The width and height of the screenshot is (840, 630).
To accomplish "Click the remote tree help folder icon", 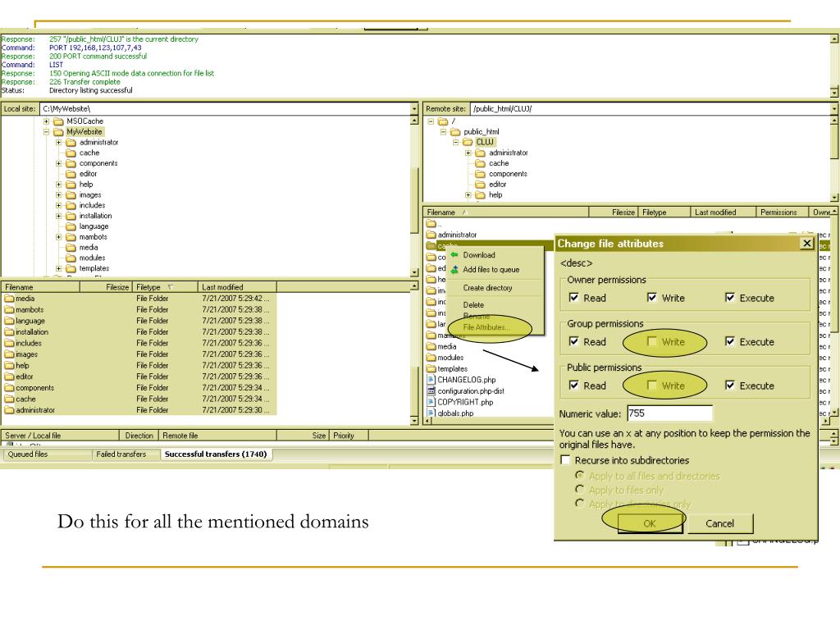I will (481, 195).
